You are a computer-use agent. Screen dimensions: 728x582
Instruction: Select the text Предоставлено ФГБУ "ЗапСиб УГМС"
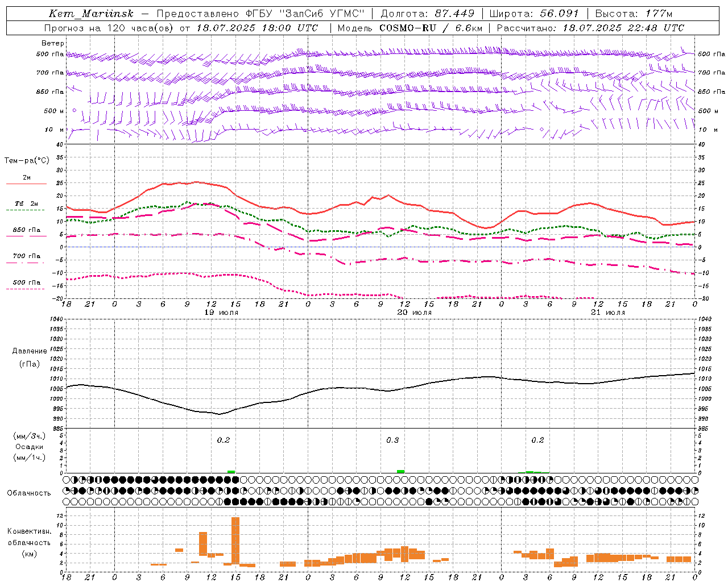click(x=260, y=14)
